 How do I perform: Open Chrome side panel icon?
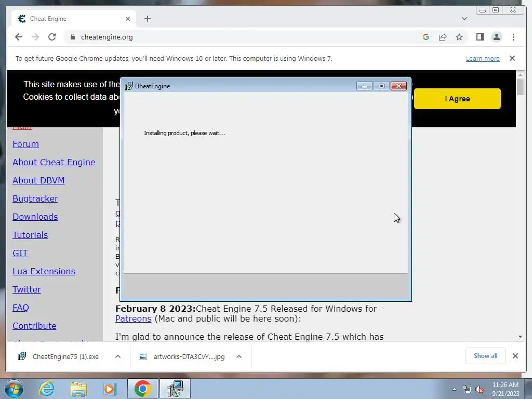click(x=480, y=37)
